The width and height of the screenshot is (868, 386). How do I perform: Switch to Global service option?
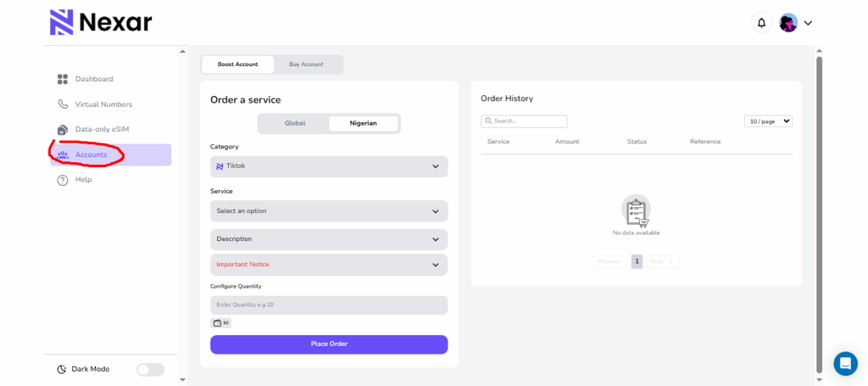point(294,123)
